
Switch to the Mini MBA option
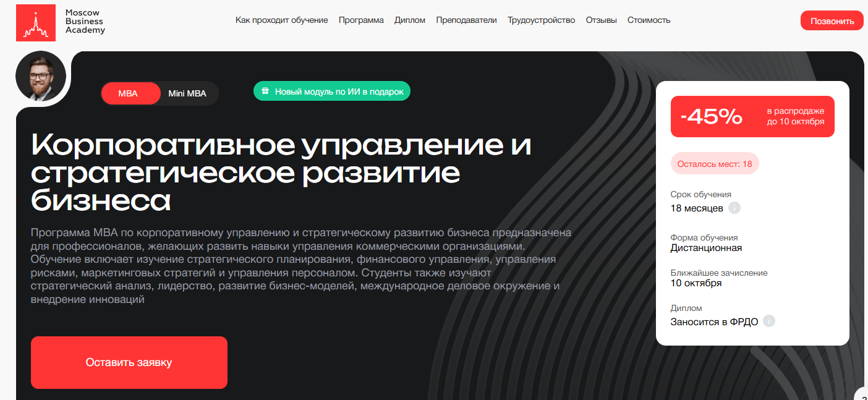pyautogui.click(x=187, y=94)
